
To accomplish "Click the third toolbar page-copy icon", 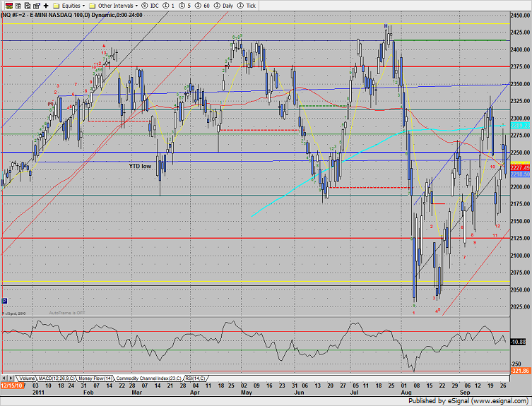I will coord(27,6).
